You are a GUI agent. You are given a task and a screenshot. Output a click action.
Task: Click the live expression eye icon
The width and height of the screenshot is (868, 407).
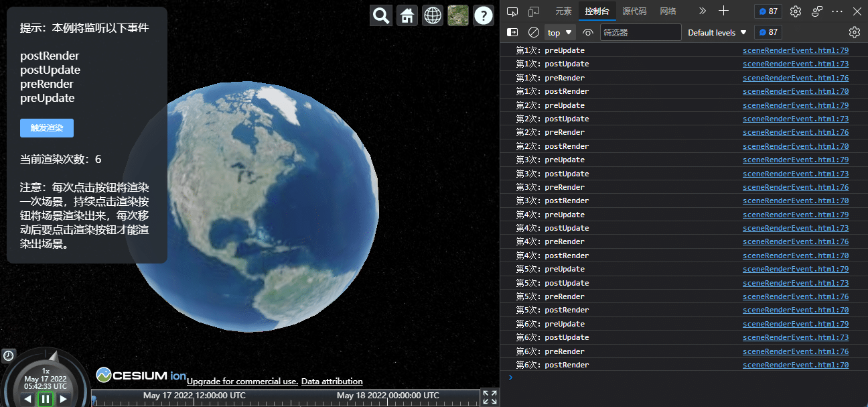[x=588, y=32]
